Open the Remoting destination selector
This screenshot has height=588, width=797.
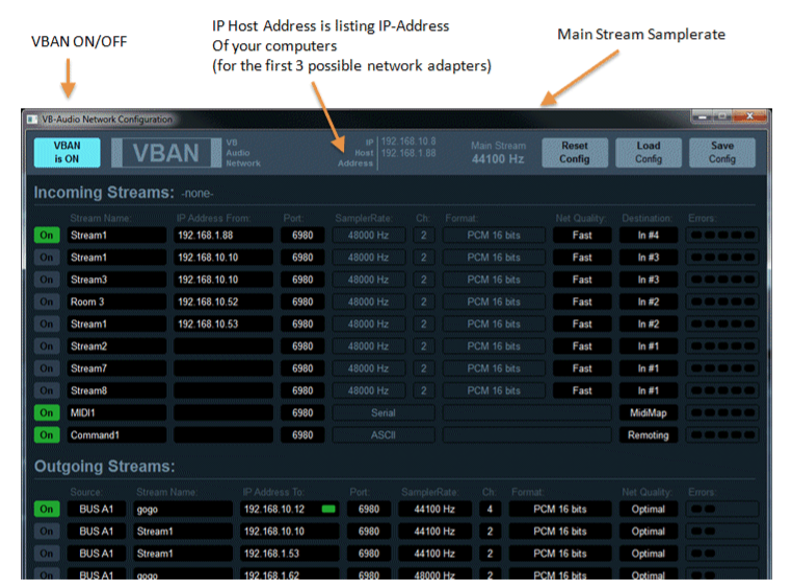click(648, 435)
